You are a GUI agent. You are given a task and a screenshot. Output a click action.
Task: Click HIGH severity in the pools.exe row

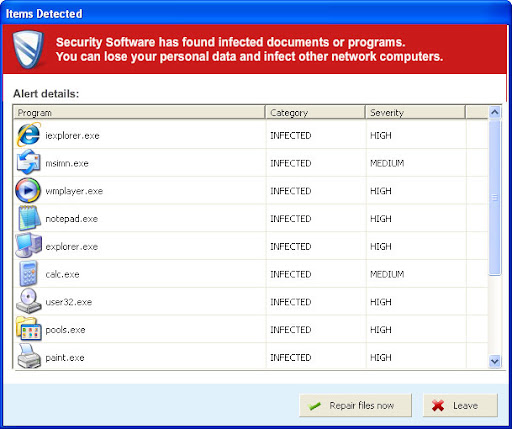(381, 330)
